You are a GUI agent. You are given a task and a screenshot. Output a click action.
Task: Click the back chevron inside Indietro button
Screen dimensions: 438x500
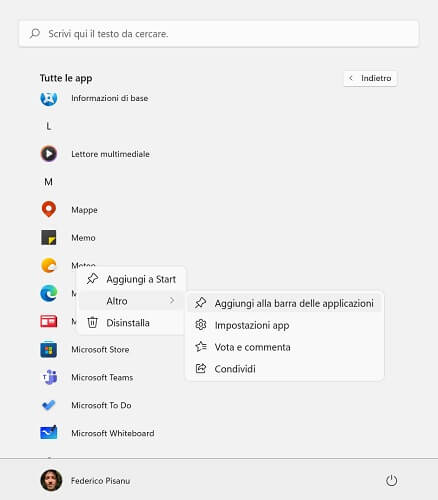tap(351, 78)
